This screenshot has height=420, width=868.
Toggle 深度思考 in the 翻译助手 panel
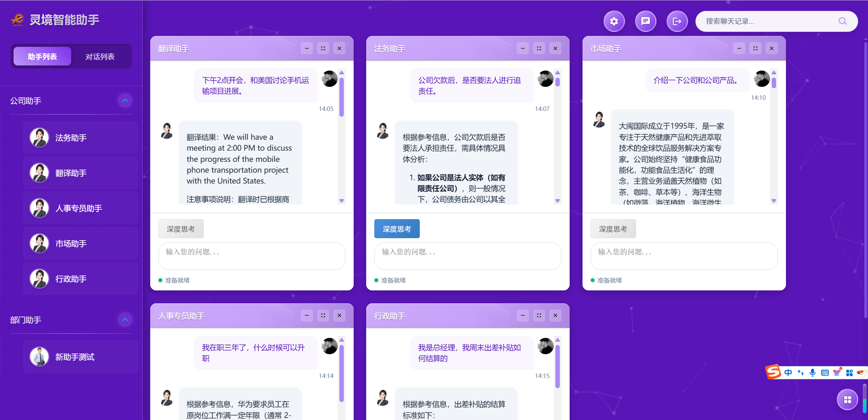(181, 229)
